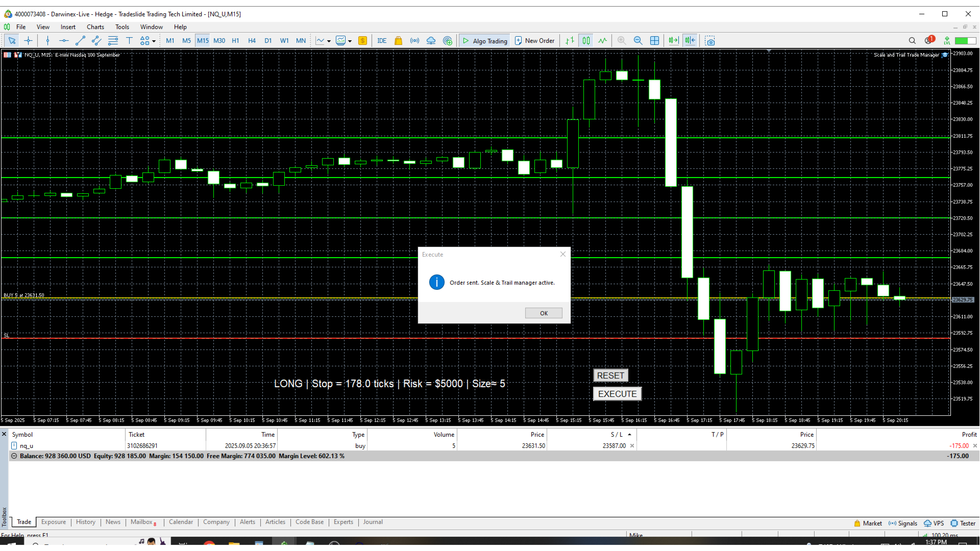Viewport: 980px width, 551px height.
Task: Set timeframe to M1
Action: point(170,41)
